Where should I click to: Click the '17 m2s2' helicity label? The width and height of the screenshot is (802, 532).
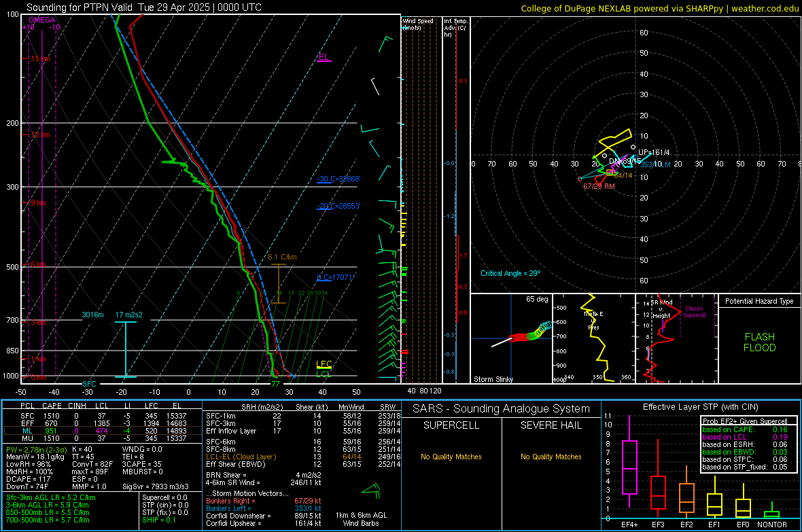[129, 315]
